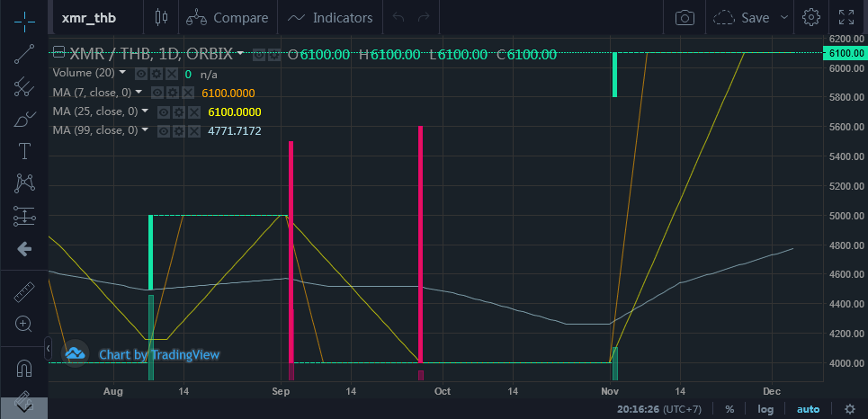The height and width of the screenshot is (419, 868).
Task: Remove the MA (25, close, 0) indicator
Action: click(194, 112)
